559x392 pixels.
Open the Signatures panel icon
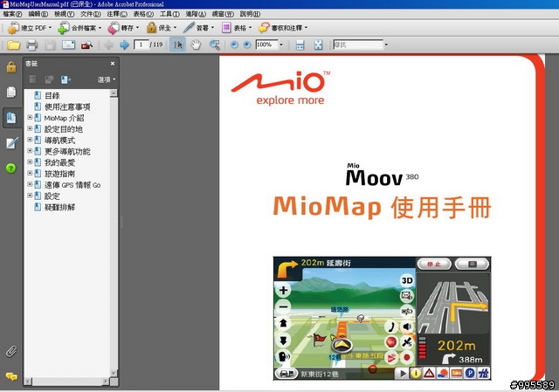(x=11, y=143)
